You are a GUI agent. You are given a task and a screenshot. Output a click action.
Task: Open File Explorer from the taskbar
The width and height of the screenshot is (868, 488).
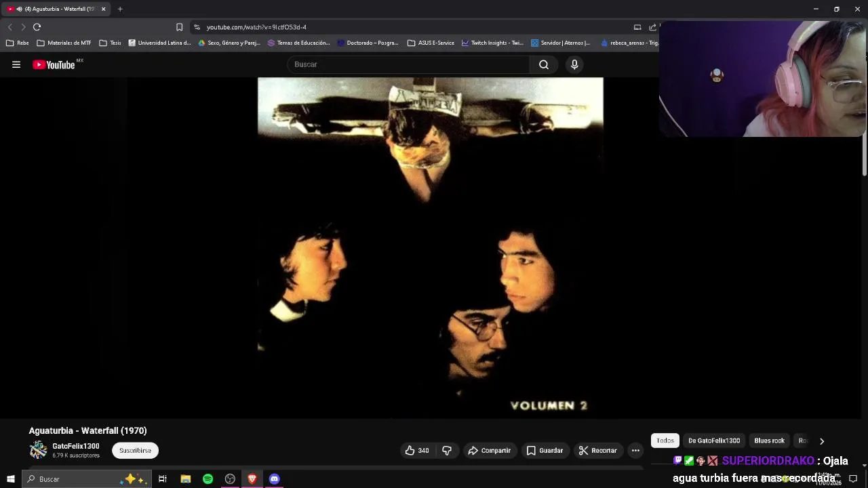pos(185,479)
